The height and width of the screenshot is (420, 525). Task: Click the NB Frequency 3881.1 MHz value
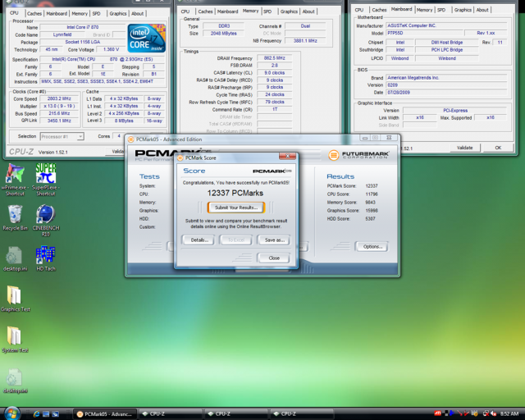[x=305, y=40]
